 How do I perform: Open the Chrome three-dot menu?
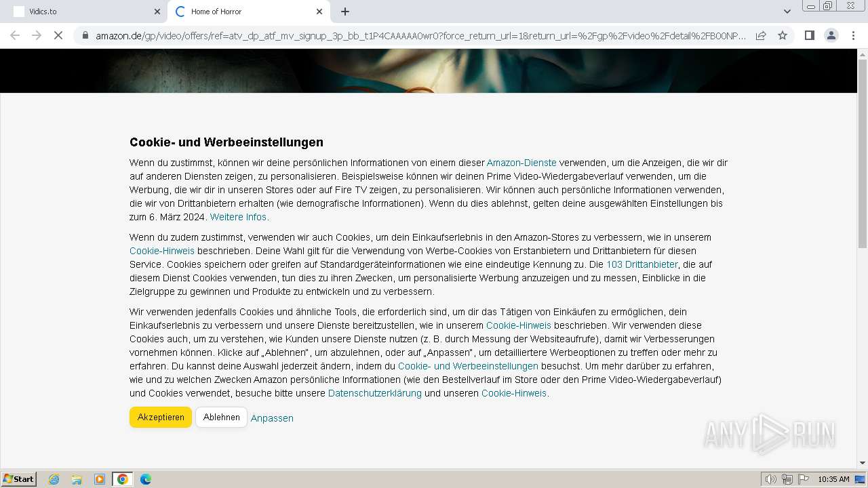(853, 35)
